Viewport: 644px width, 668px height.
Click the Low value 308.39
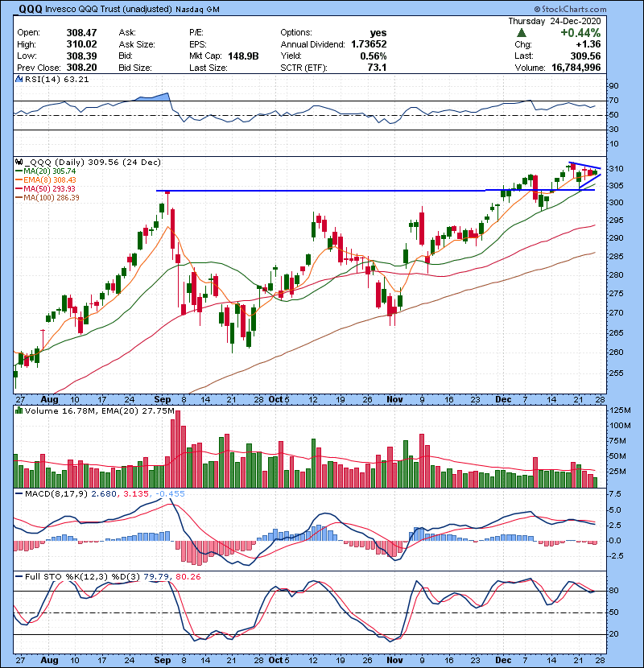coord(81,56)
